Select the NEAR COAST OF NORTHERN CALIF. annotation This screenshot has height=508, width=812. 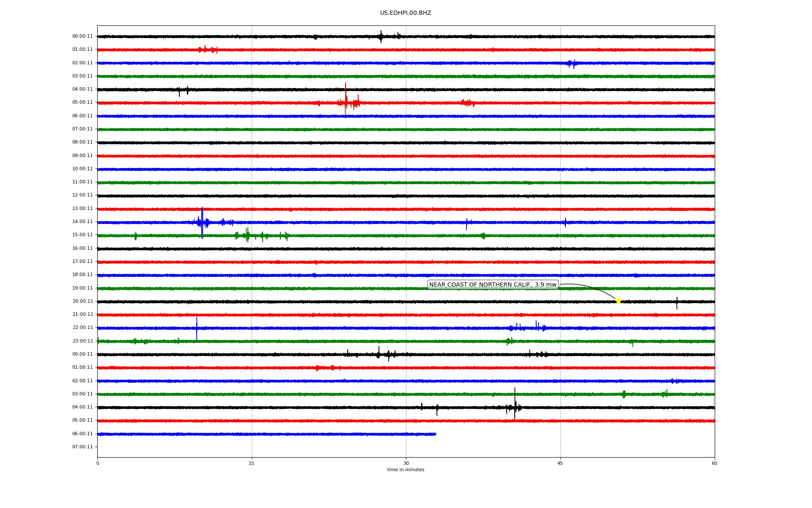[x=493, y=285]
